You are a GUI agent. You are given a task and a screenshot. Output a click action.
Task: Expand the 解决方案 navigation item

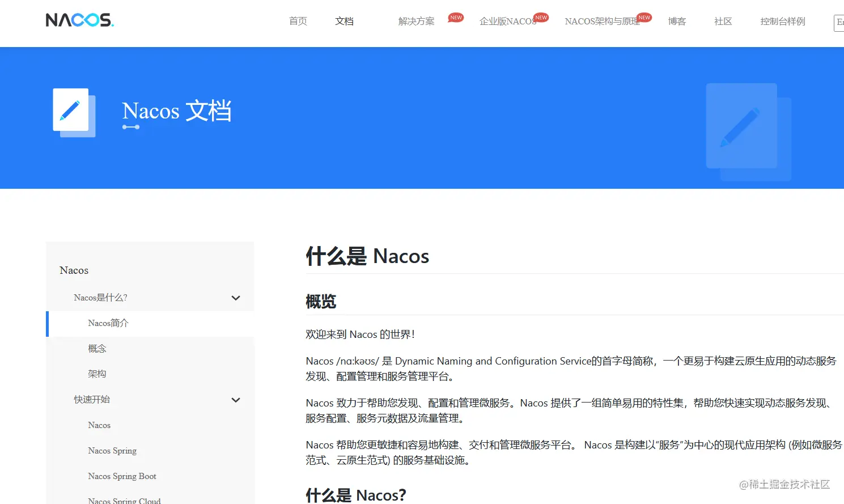417,21
